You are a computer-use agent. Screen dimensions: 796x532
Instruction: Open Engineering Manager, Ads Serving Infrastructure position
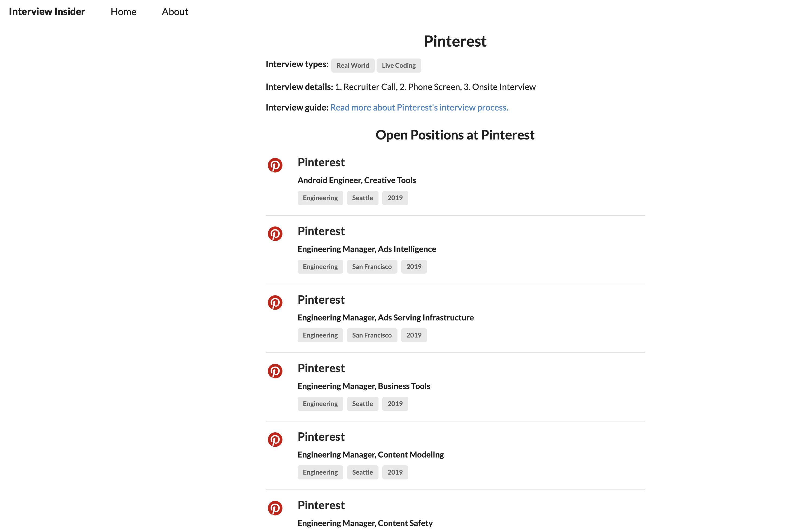pos(386,317)
